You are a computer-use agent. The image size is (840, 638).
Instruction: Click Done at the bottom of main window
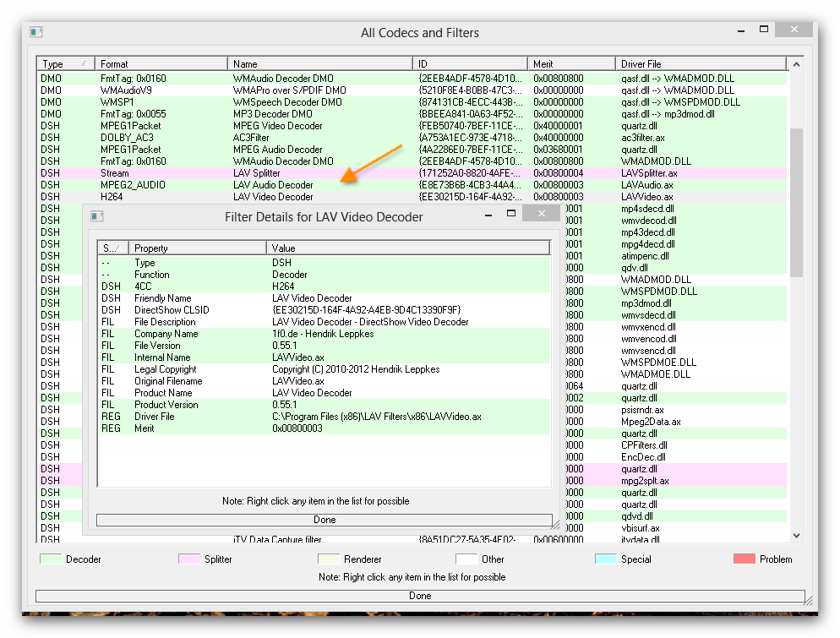(x=420, y=596)
